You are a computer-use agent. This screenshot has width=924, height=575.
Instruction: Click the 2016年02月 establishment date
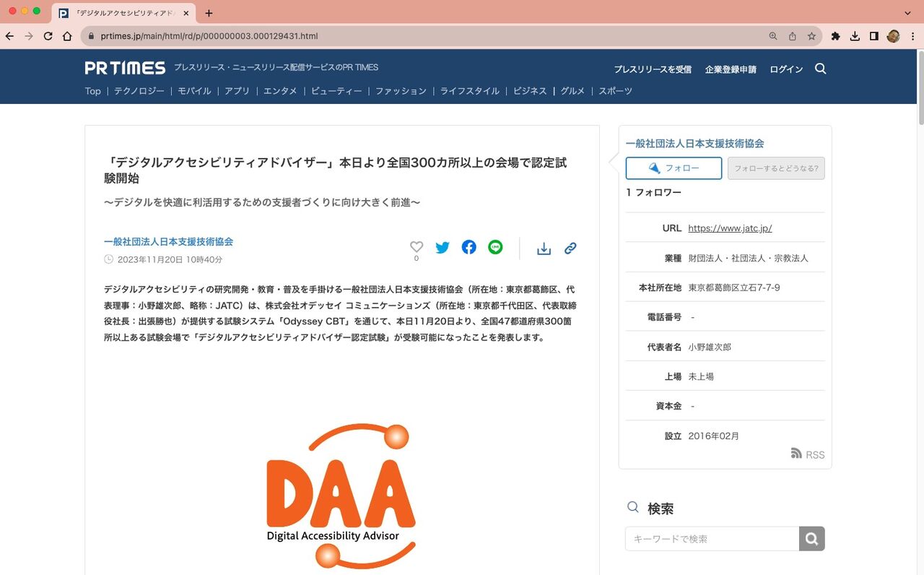point(713,436)
